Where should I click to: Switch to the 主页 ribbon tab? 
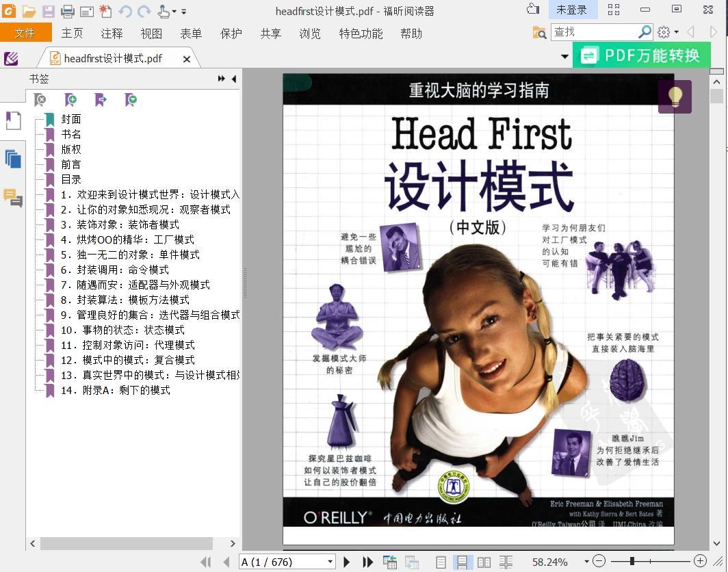tap(72, 33)
